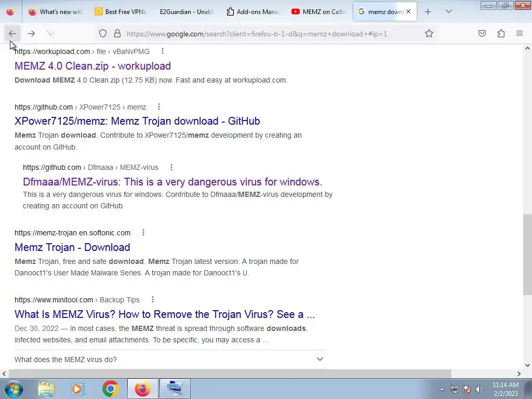Click the network tray icon

(454, 390)
